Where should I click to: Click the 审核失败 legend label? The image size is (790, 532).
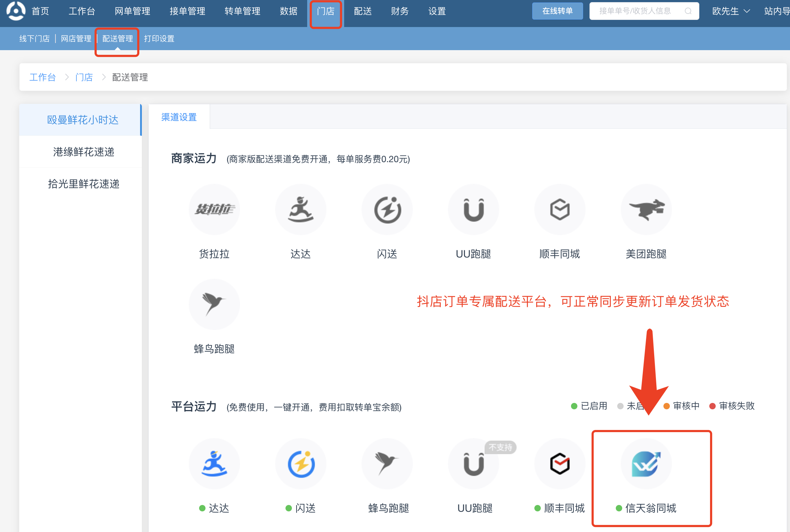tap(737, 406)
